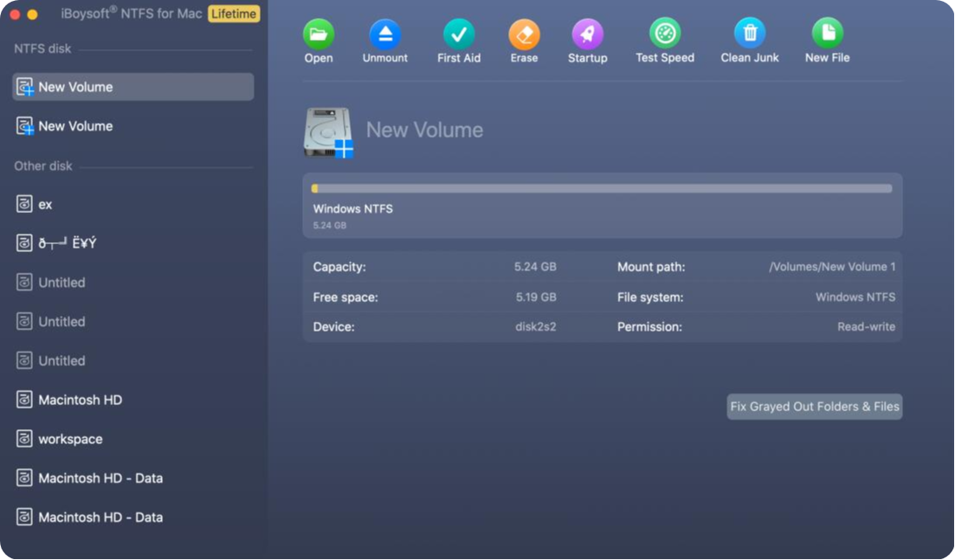Select the first Untitled disk
The image size is (955, 560).
132,282
